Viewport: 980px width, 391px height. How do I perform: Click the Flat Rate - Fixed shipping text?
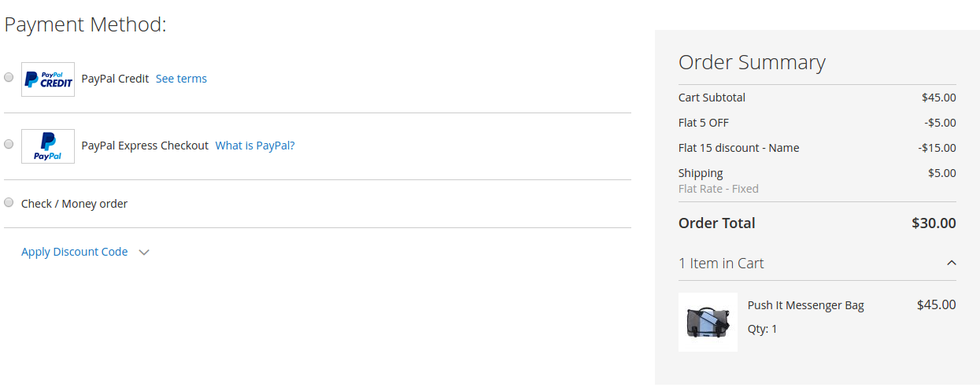click(718, 189)
